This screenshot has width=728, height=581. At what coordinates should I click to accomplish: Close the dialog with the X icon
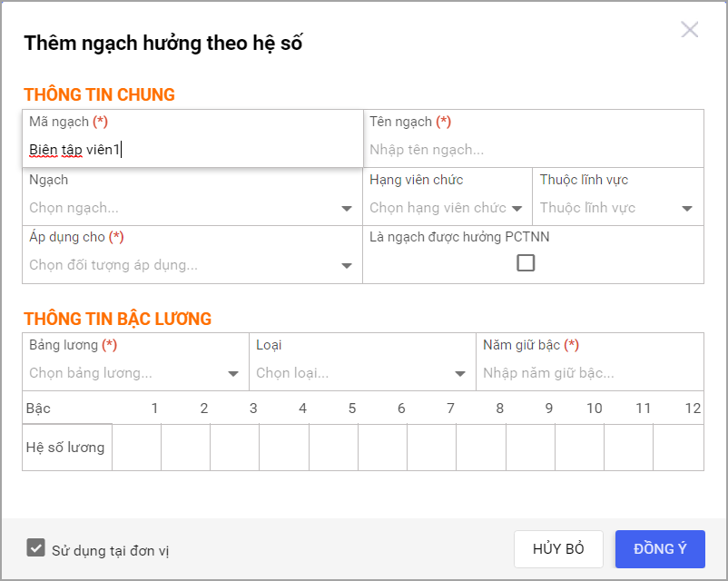click(x=689, y=30)
